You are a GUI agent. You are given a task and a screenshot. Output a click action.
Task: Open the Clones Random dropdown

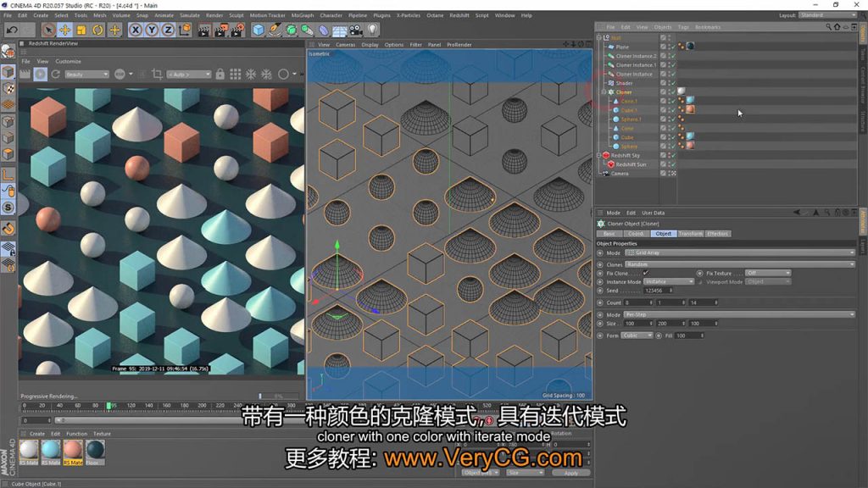tap(739, 264)
